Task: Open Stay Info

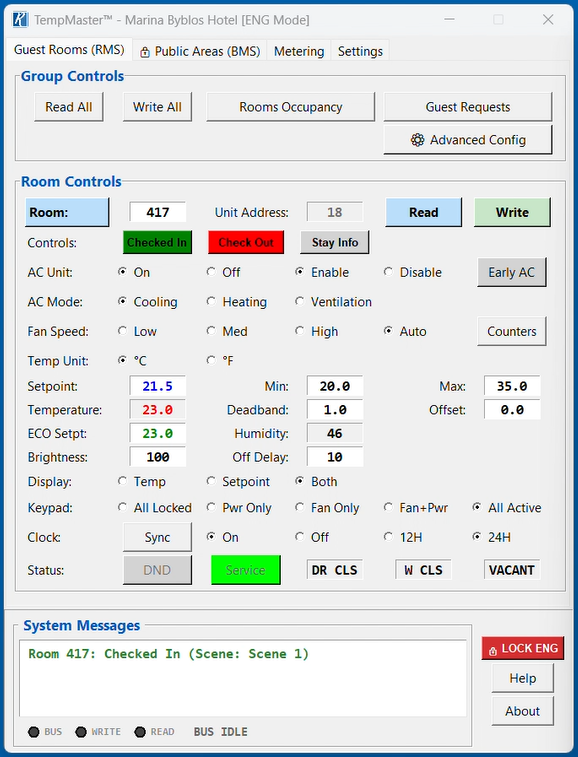Action: click(x=335, y=242)
